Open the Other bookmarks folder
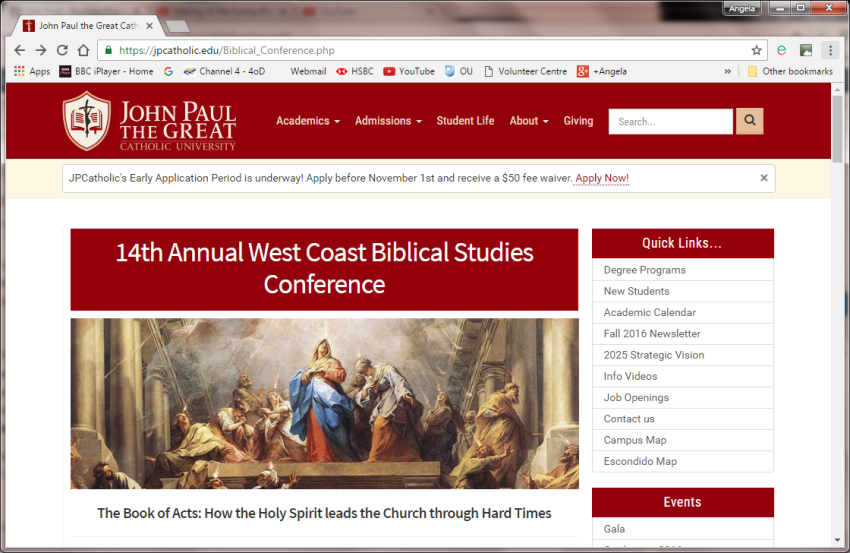850x553 pixels. pyautogui.click(x=790, y=71)
